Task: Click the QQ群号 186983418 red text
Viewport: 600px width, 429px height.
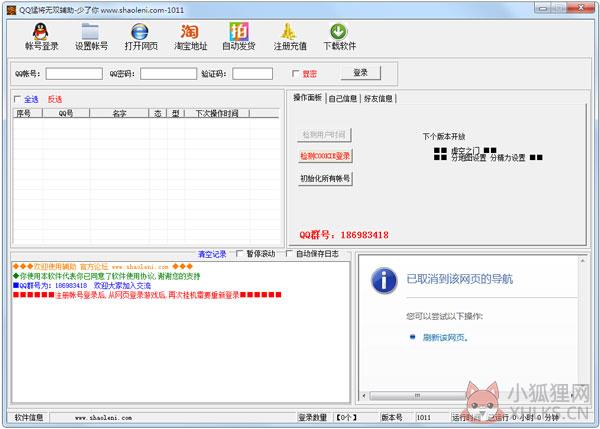Action: tap(344, 235)
